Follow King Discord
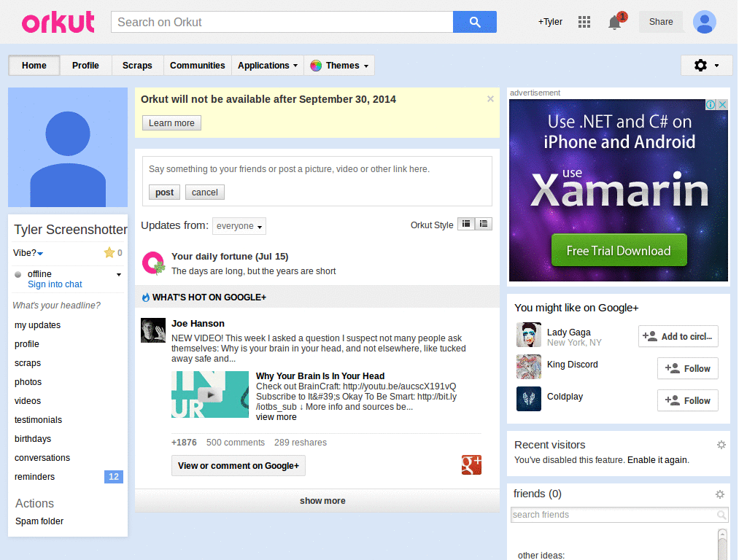The height and width of the screenshot is (560, 747). (x=687, y=368)
